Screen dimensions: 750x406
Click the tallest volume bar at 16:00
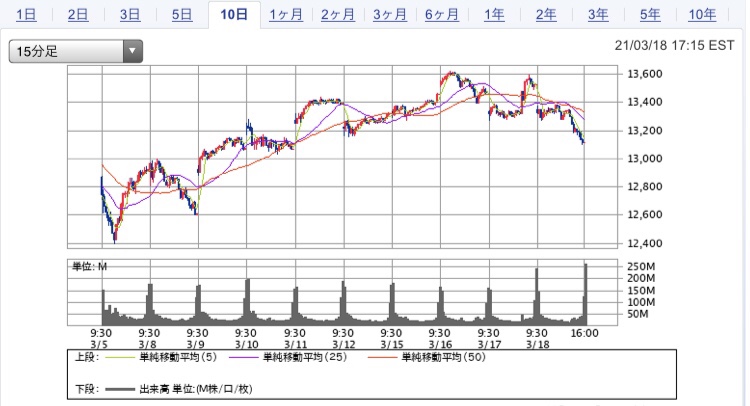[585, 294]
